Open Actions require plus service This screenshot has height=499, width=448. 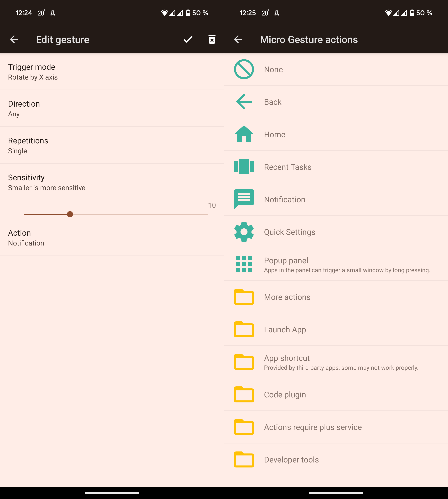[313, 427]
